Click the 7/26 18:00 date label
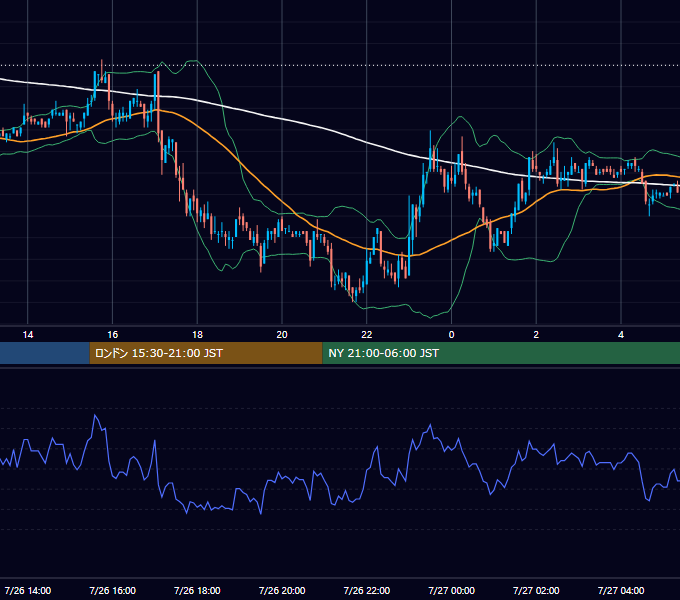 coord(197,590)
